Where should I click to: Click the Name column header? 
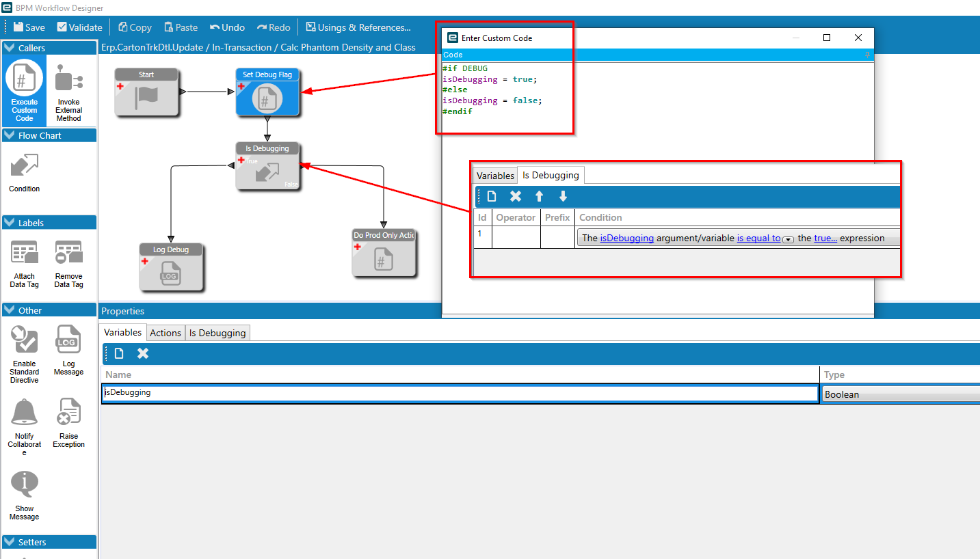click(460, 374)
